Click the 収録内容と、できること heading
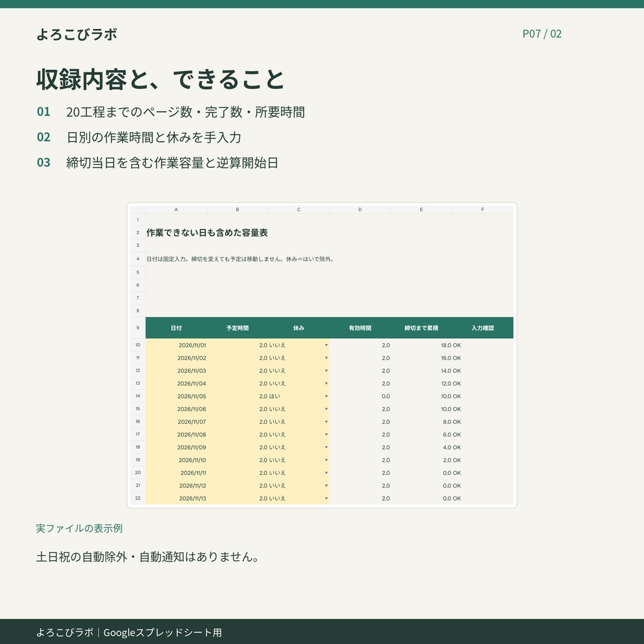Viewport: 644px width, 644px height. point(160,79)
